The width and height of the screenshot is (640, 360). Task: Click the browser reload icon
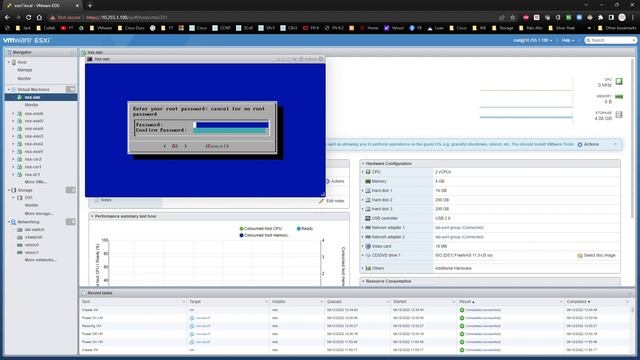[28, 18]
